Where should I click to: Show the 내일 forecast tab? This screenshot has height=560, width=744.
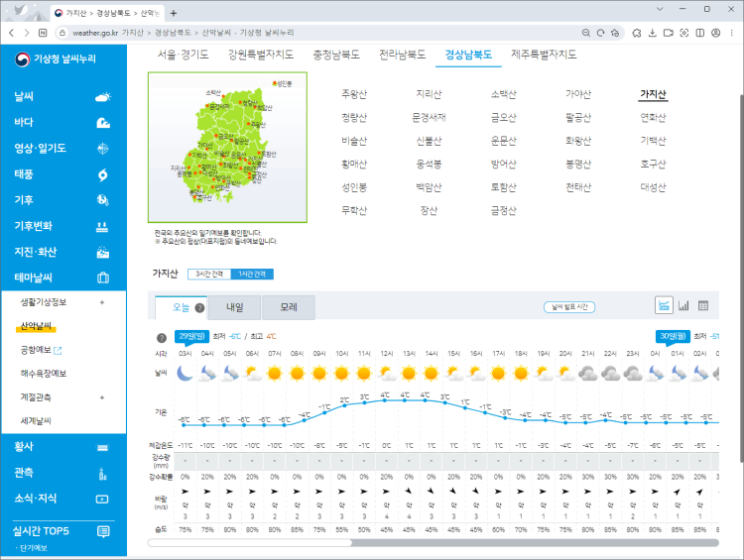[234, 307]
